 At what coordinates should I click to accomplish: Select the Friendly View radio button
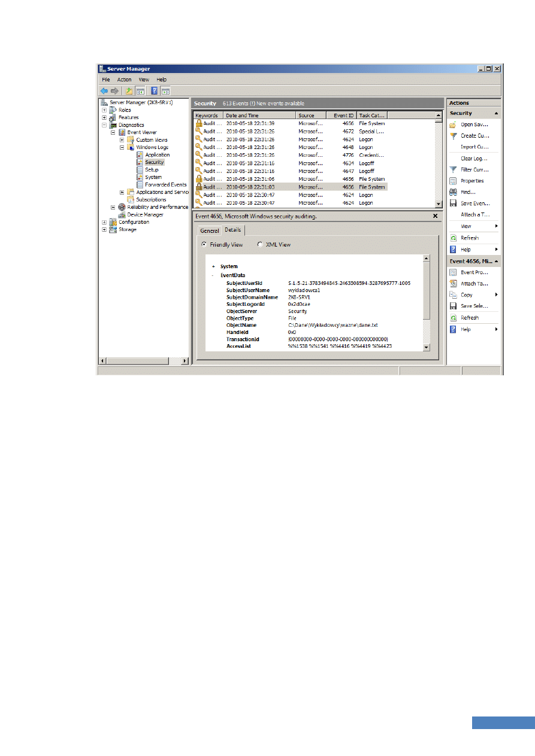click(x=204, y=245)
